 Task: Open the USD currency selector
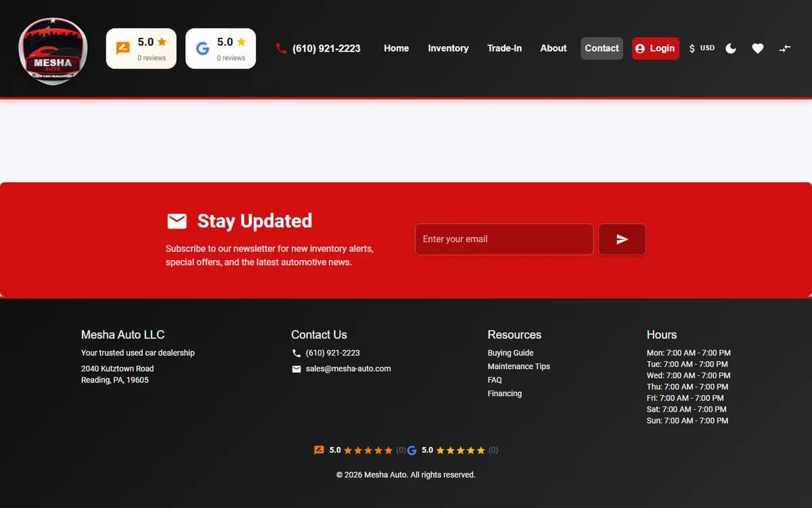click(702, 48)
